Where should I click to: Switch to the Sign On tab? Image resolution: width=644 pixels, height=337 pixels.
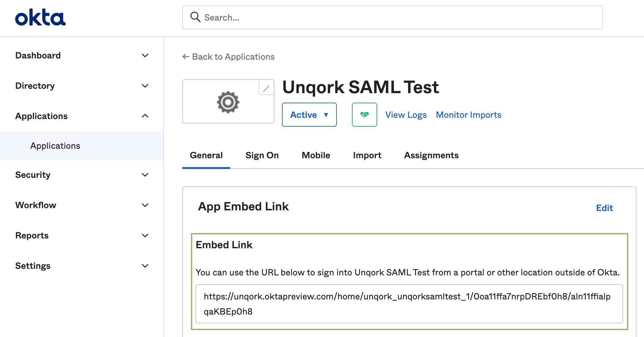262,155
